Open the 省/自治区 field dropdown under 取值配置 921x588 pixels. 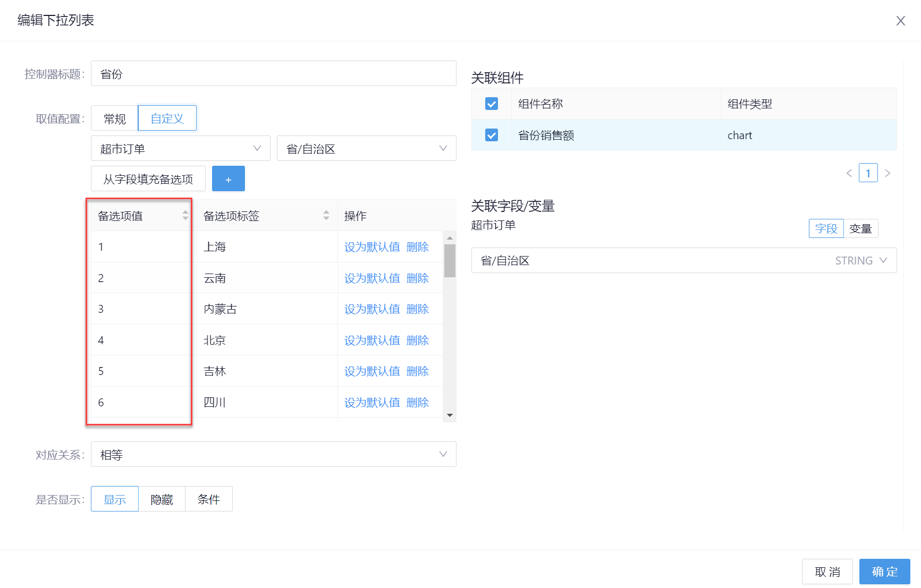[367, 148]
